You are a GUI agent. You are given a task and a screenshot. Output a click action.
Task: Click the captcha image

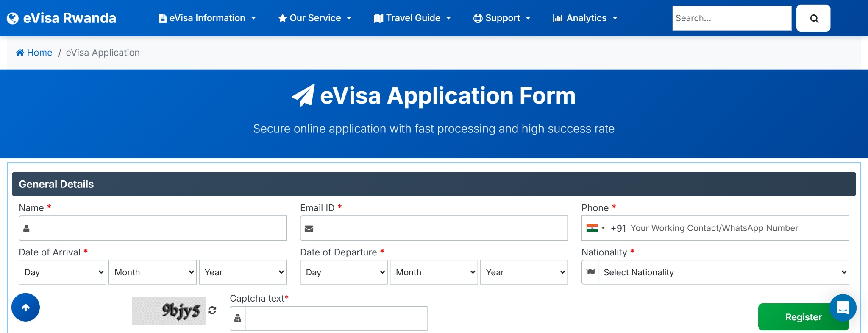[x=169, y=311]
